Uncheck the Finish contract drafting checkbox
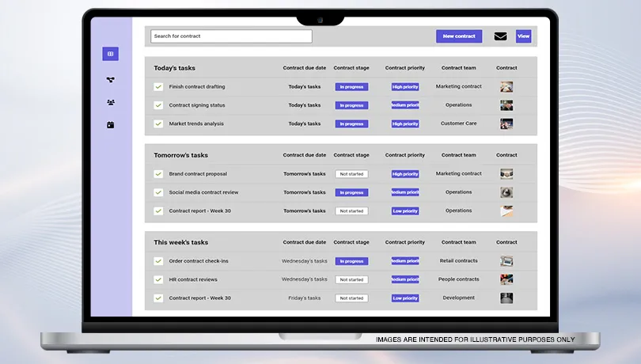This screenshot has height=364, width=641. [158, 87]
